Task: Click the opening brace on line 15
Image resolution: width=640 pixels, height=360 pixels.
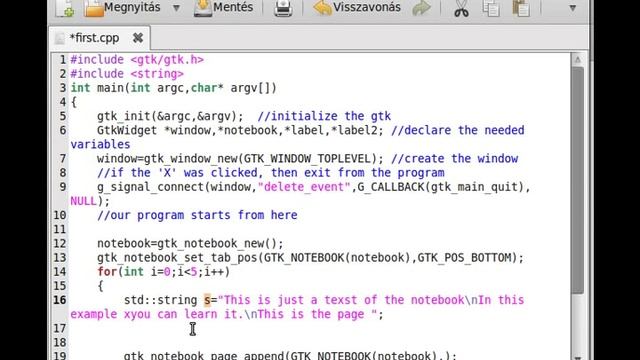Action: [x=100, y=286]
